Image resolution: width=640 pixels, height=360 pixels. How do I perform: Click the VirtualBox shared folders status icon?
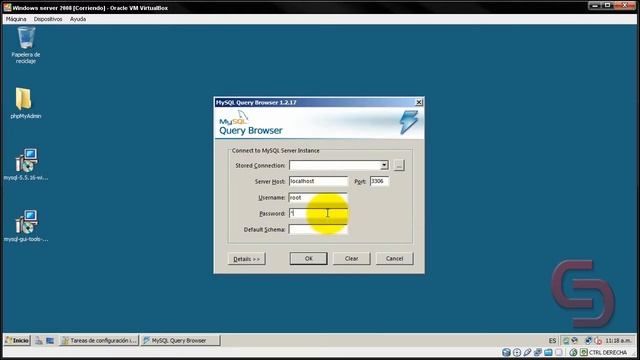(548, 352)
